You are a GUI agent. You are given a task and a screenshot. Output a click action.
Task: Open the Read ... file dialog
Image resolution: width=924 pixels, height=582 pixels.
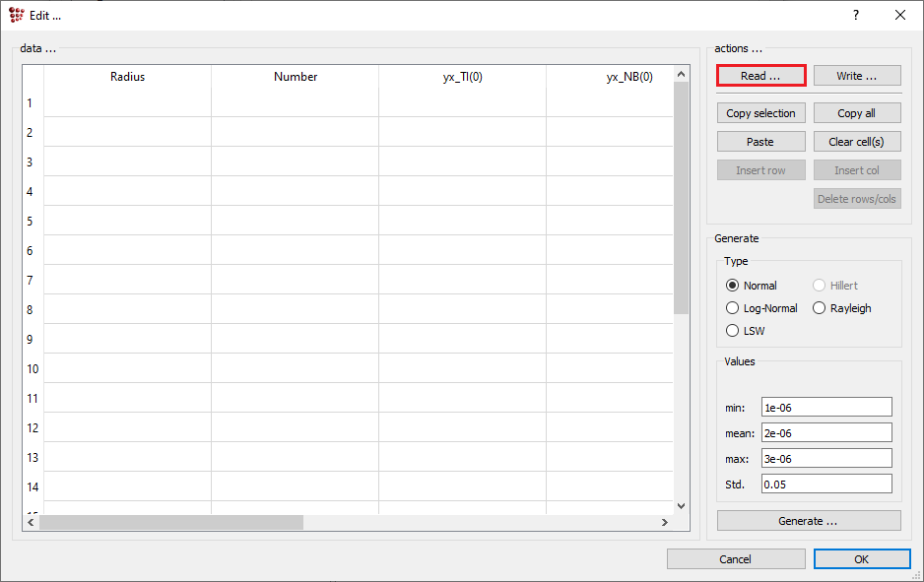(x=760, y=76)
